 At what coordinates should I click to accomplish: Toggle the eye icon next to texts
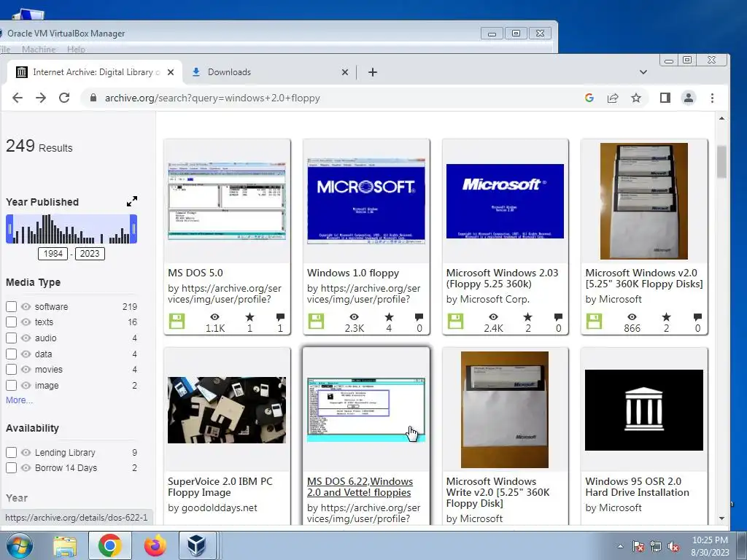pos(26,322)
